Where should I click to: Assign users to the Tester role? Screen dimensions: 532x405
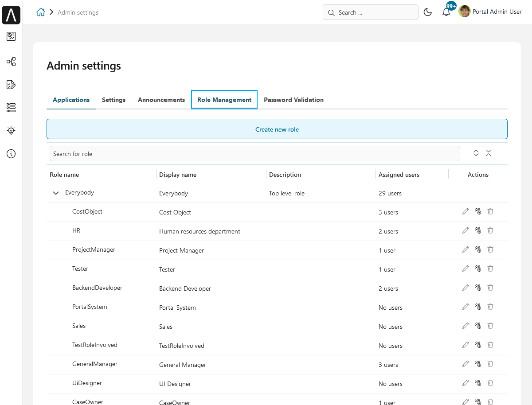point(478,269)
